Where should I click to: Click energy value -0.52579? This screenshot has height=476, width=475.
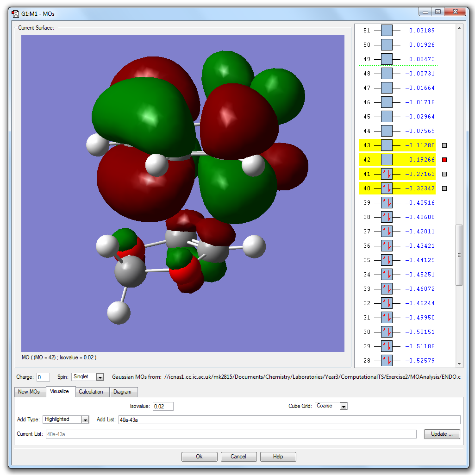coord(420,361)
